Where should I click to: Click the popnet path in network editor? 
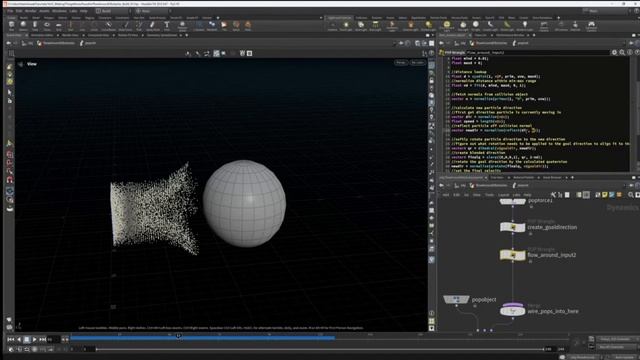[x=521, y=186]
